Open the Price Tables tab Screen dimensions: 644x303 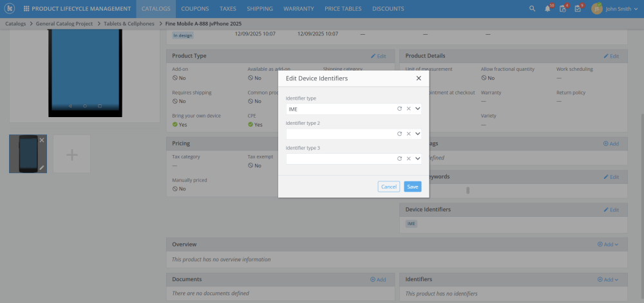(x=343, y=8)
